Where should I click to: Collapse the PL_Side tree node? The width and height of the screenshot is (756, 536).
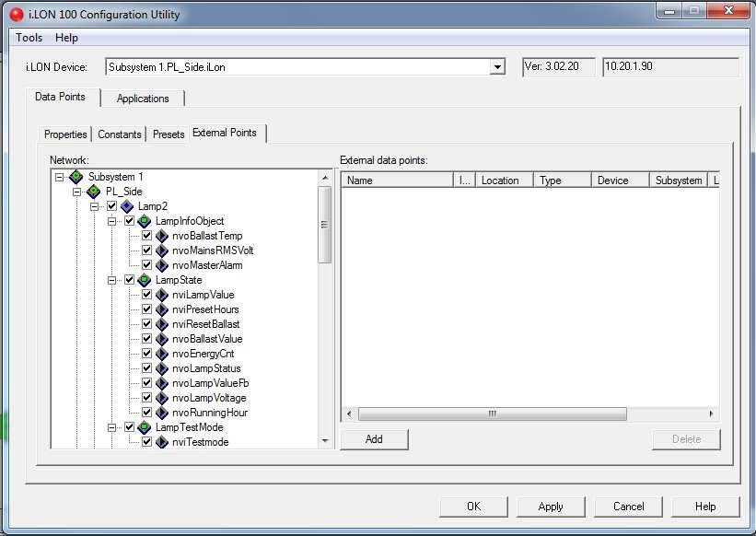(x=77, y=192)
